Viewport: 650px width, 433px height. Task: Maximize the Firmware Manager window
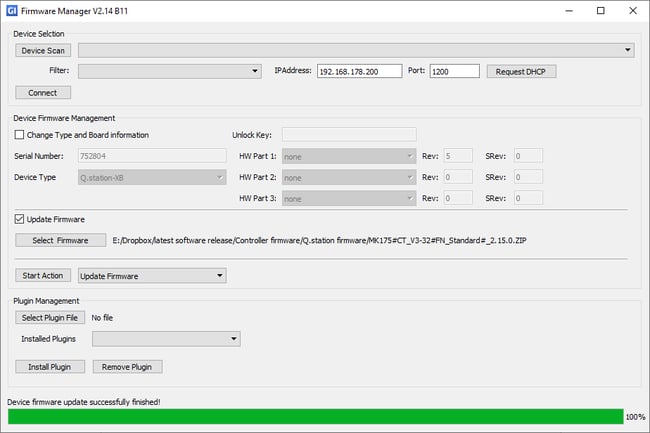(x=600, y=11)
